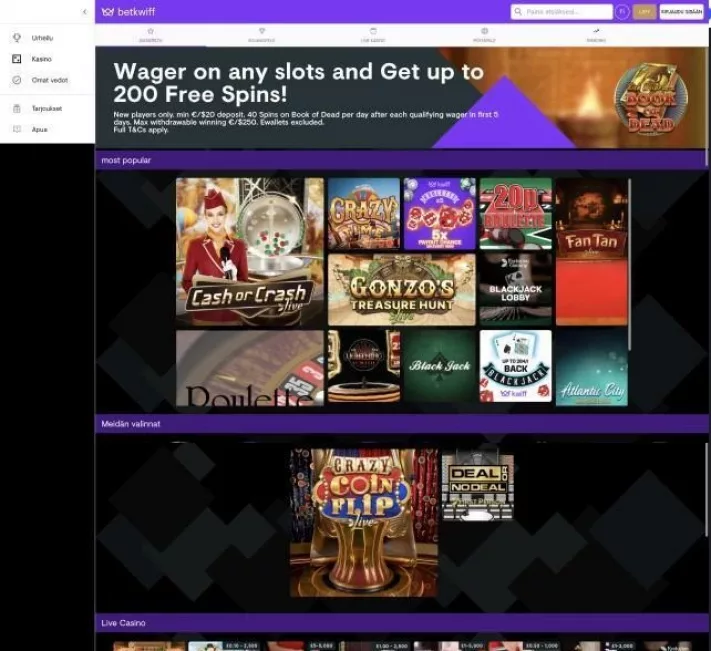Screen dimensions: 711x651
Task: Open the large Roulette game tile
Action: (x=250, y=368)
